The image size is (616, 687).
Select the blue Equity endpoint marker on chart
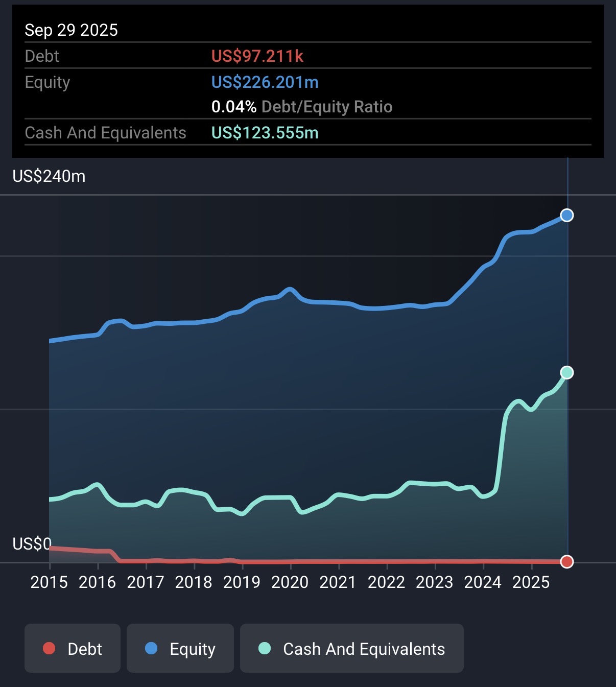566,216
